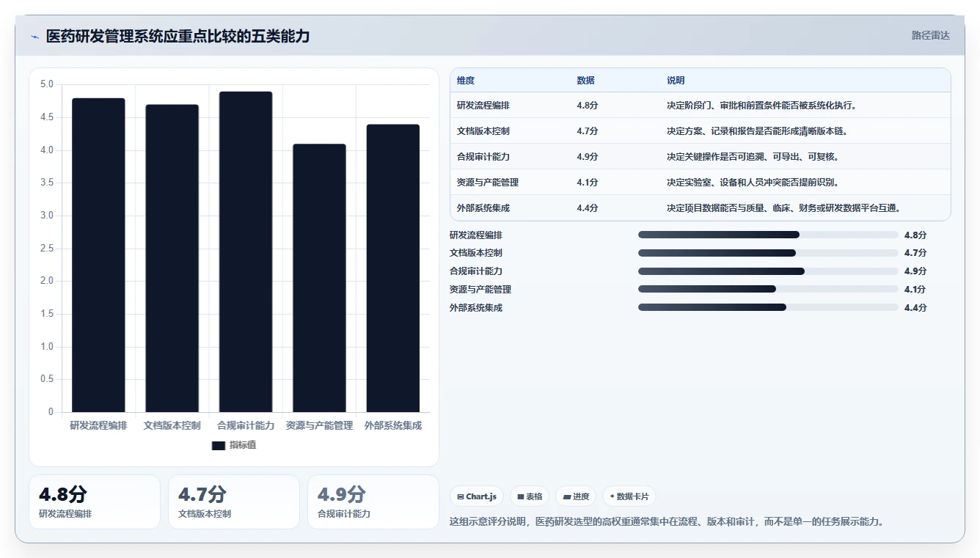Click the Chart.js tag button
This screenshot has height=558, width=980.
476,496
